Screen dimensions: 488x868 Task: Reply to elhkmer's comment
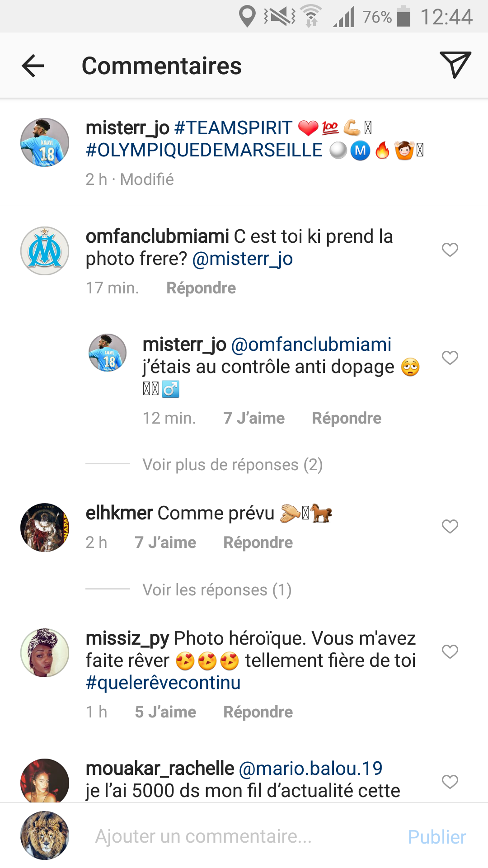click(258, 542)
